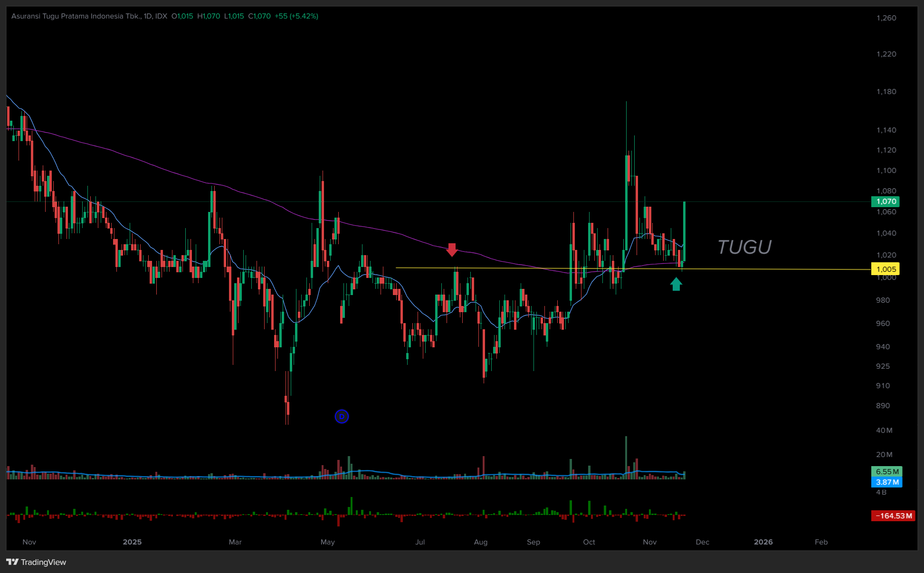Click the 40M volume scale label

[884, 430]
